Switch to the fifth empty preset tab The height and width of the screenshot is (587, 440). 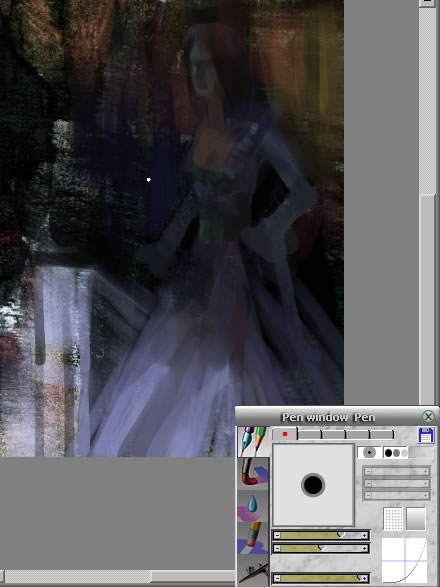click(x=382, y=435)
